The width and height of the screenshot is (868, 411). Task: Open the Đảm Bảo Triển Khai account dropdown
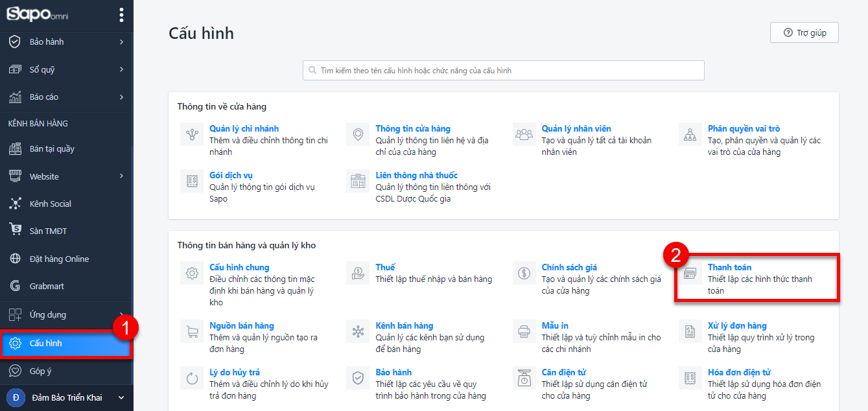coord(121,397)
